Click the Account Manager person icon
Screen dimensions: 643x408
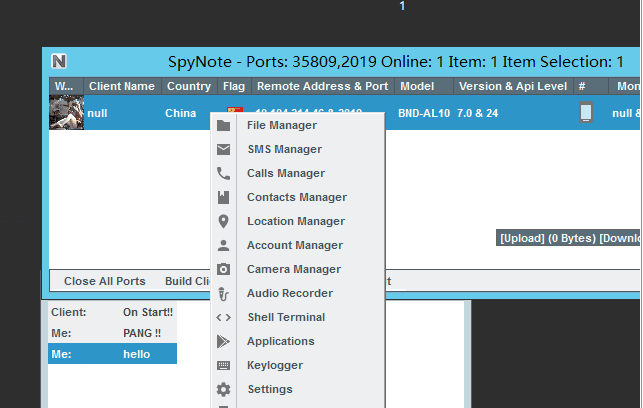(x=223, y=245)
